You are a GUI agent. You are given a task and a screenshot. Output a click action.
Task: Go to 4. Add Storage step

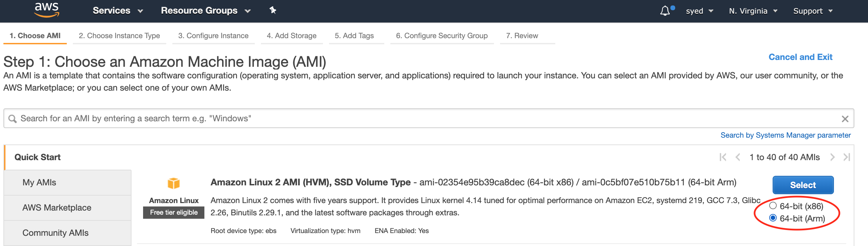point(292,36)
